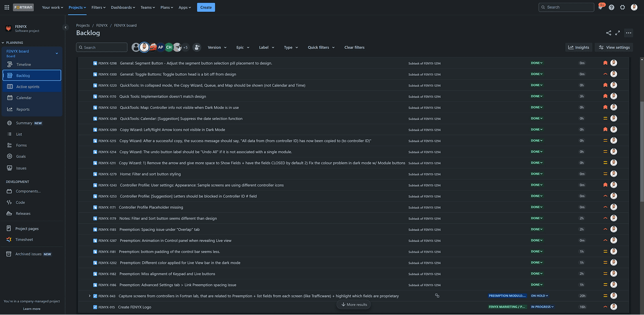The image size is (644, 315).
Task: Filter by the AP assignee avatar
Action: coord(161,47)
